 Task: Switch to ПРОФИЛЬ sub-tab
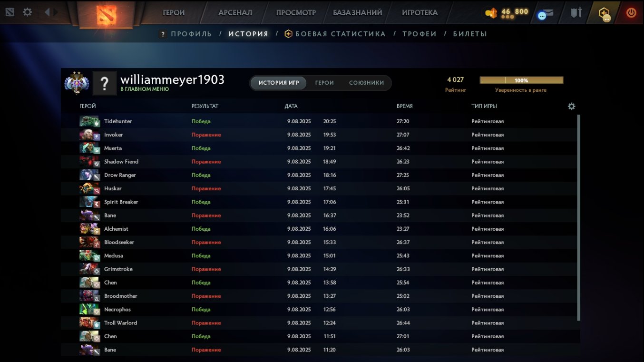tap(191, 34)
